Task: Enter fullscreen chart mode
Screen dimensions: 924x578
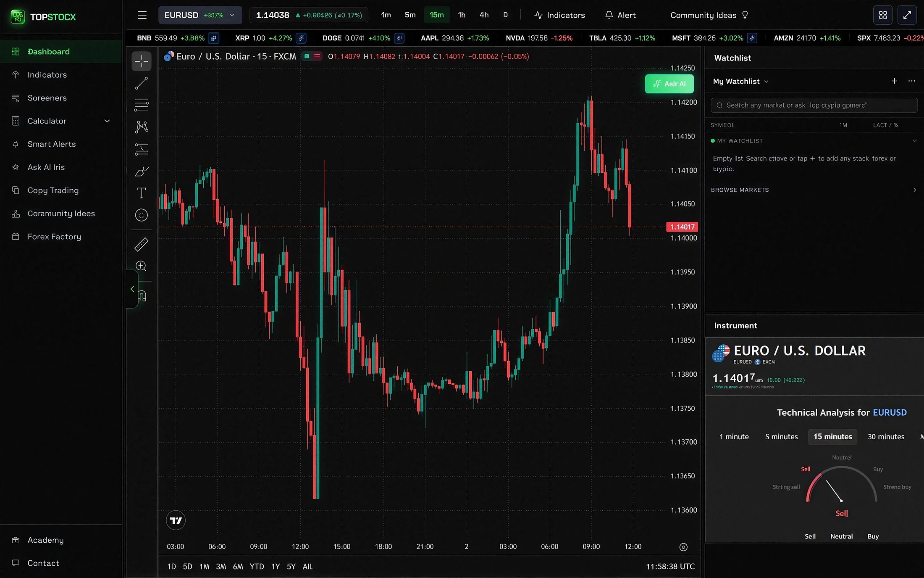Action: click(907, 15)
